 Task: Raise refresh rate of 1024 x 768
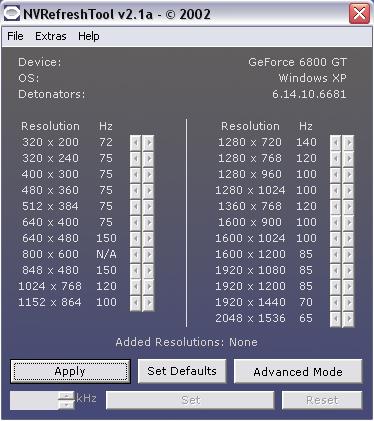pyautogui.click(x=148, y=287)
